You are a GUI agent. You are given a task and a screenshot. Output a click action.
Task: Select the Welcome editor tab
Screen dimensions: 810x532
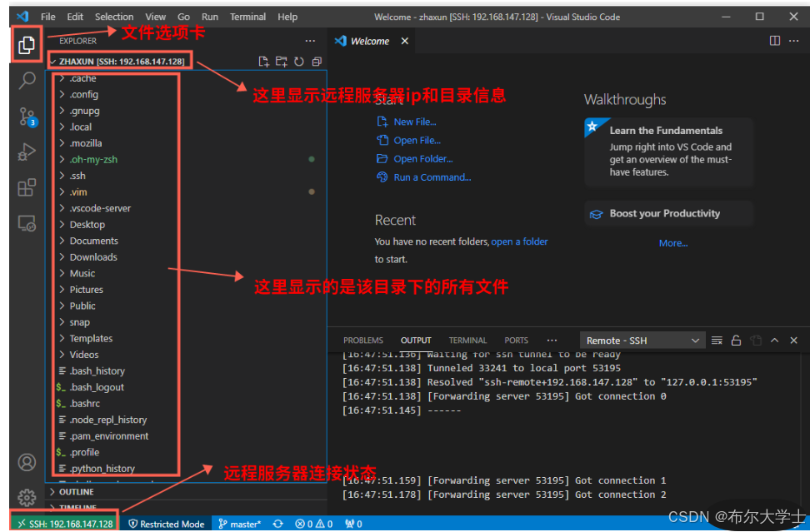(370, 42)
